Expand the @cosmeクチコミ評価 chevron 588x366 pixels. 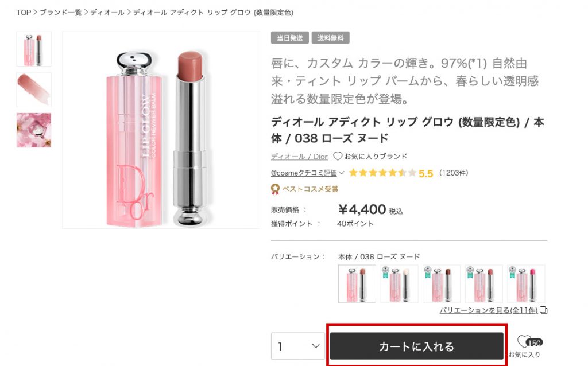[341, 173]
